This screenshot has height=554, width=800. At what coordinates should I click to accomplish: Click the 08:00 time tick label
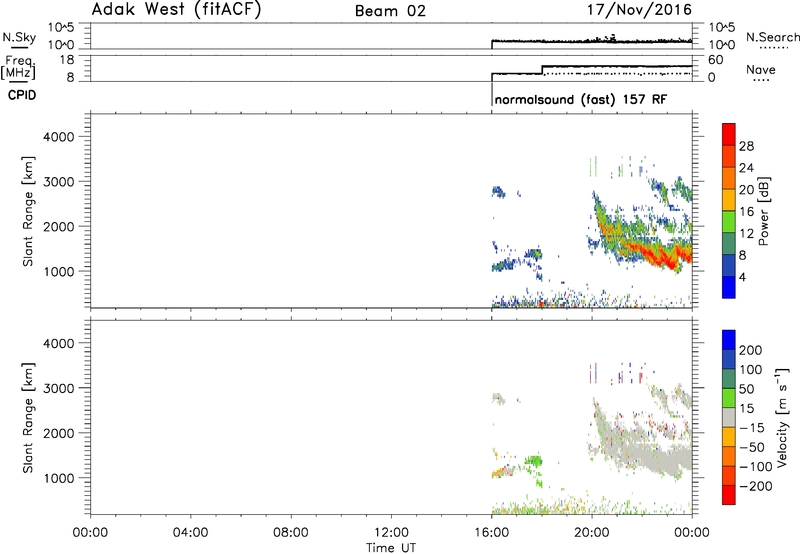pos(291,533)
